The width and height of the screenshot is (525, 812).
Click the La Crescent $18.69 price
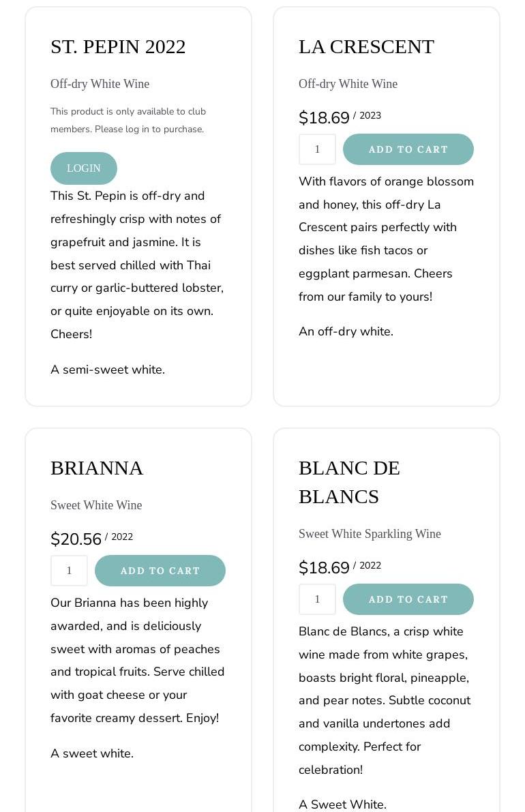pyautogui.click(x=324, y=118)
